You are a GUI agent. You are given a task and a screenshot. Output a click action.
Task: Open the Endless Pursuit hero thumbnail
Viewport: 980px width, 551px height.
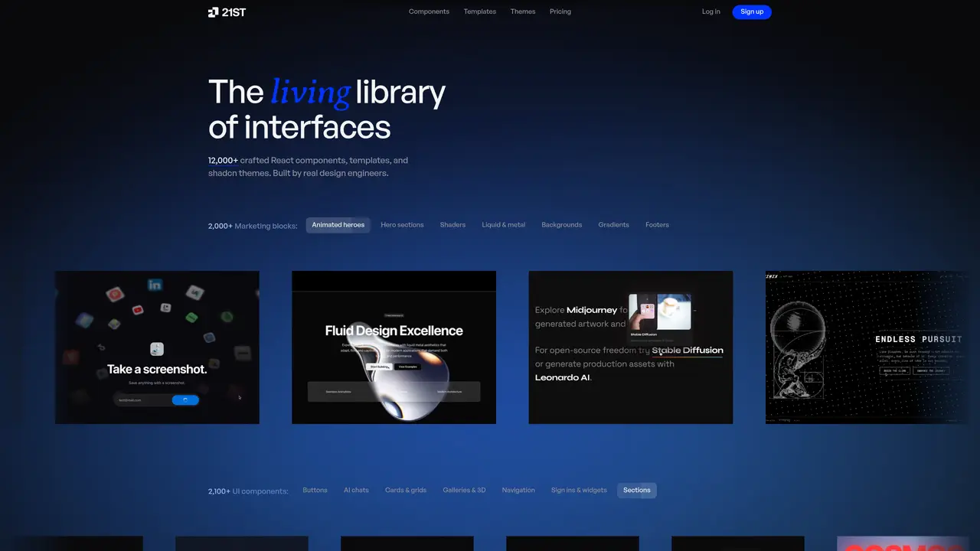click(867, 347)
